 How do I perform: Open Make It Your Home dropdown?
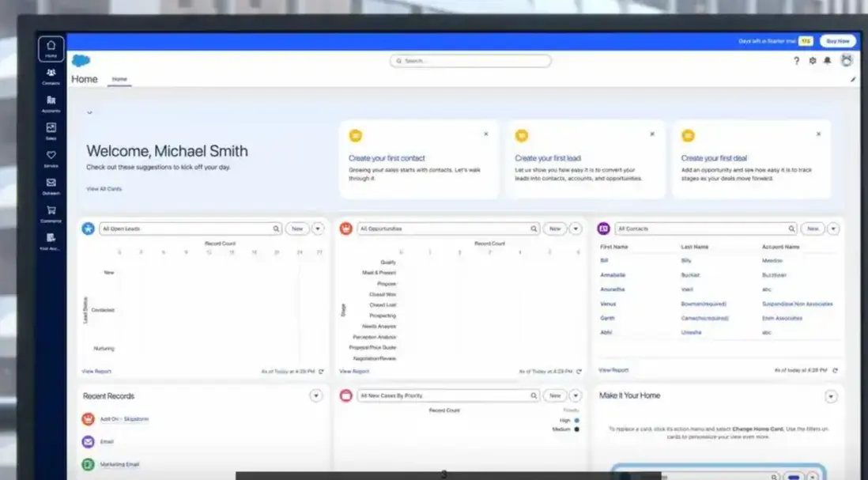[x=831, y=396]
